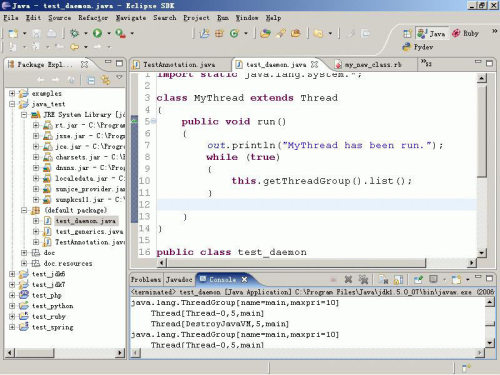Screen dimensions: 500x375
Task: Click the External Tools run icon
Action: click(x=120, y=33)
